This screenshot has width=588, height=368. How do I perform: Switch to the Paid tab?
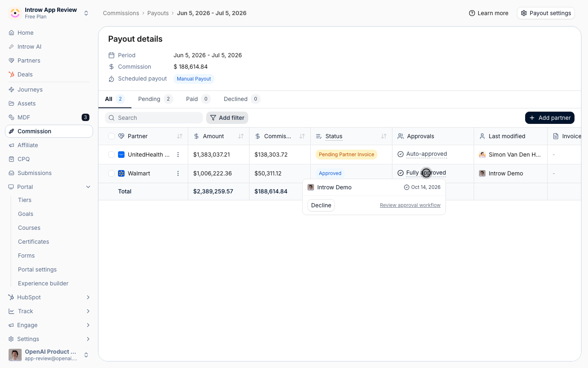tap(198, 99)
